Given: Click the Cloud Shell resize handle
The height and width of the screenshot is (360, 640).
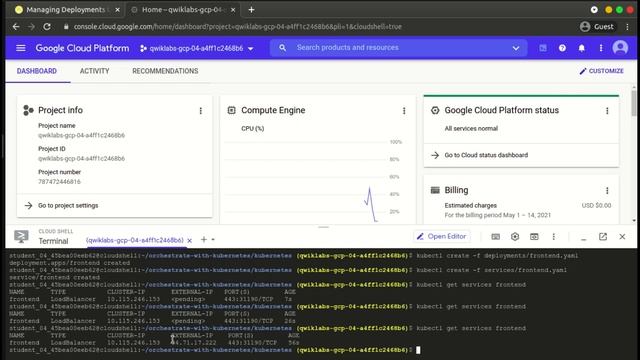Looking at the screenshot, I should [x=323, y=227].
